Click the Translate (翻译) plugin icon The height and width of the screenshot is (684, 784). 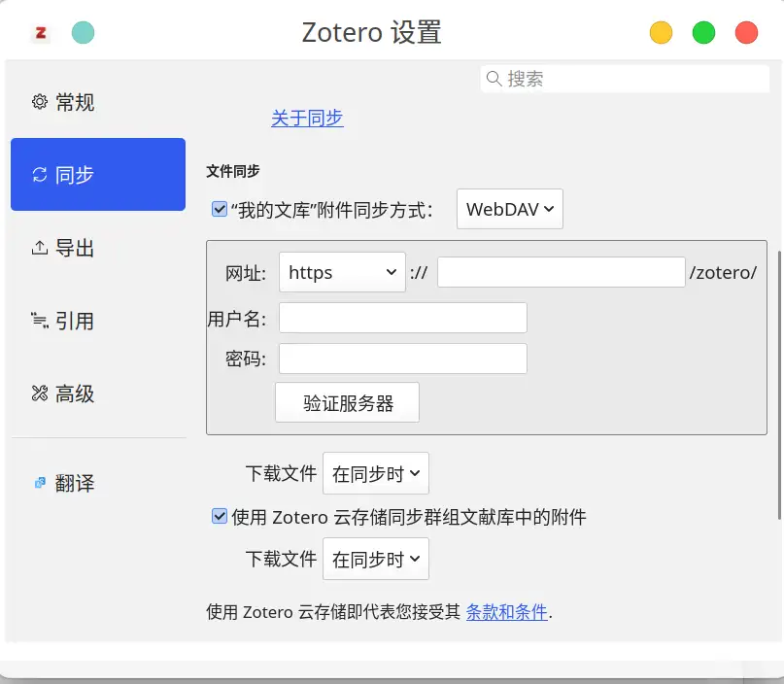(x=40, y=482)
